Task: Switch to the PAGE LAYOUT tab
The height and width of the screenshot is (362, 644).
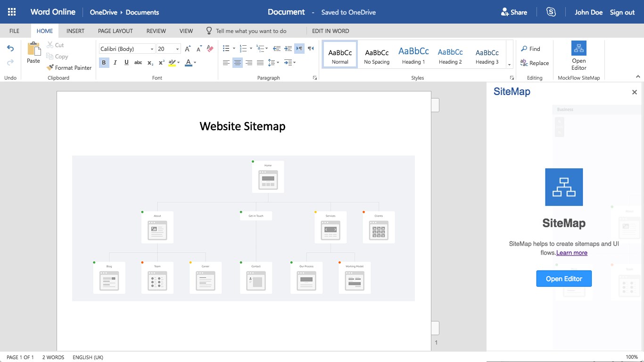Action: [116, 31]
